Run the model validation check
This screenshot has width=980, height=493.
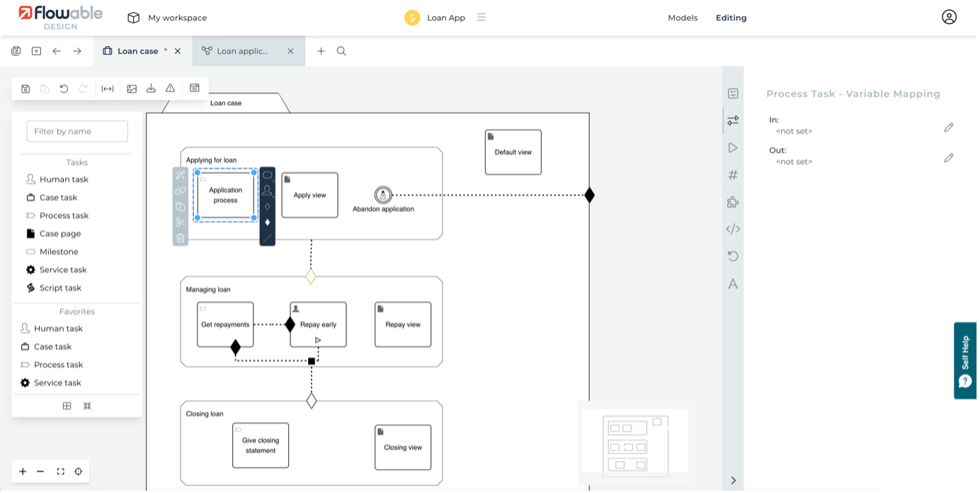[169, 88]
